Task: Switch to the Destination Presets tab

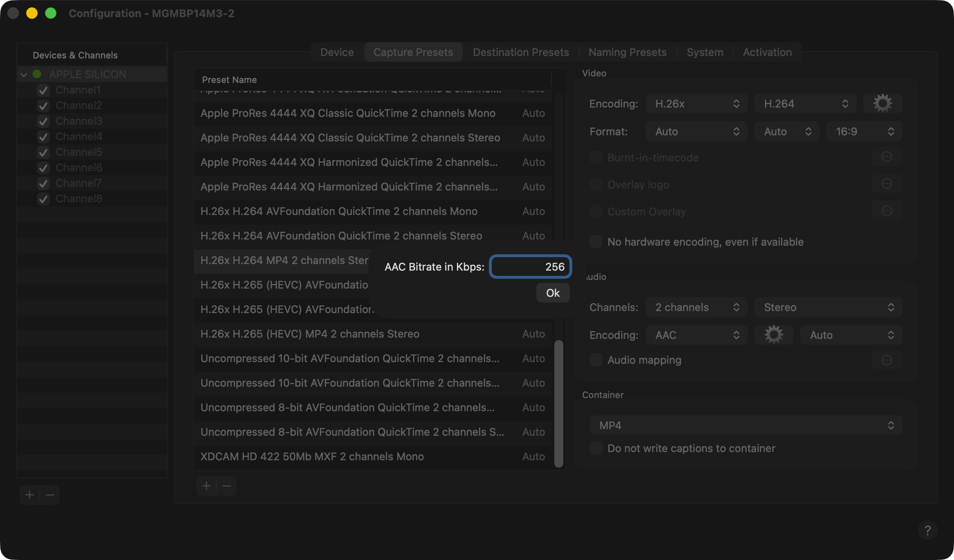Action: tap(521, 52)
